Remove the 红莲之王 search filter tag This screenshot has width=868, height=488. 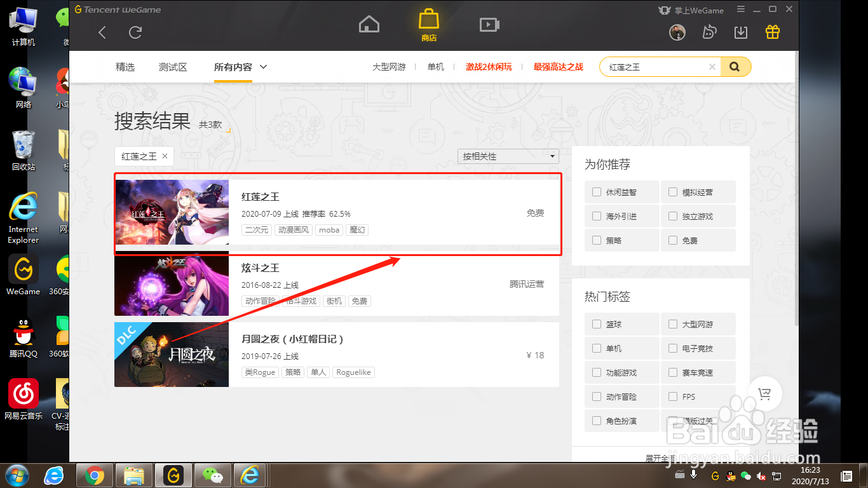165,156
